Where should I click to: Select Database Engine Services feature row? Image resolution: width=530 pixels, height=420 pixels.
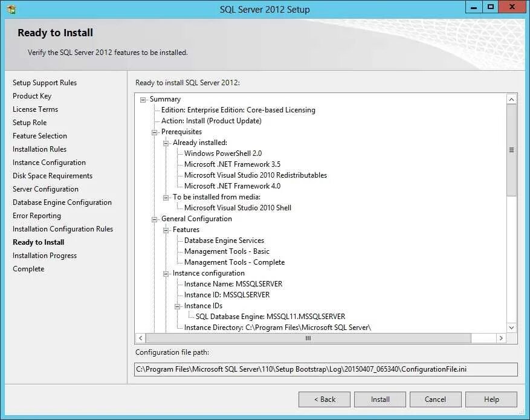pyautogui.click(x=224, y=241)
